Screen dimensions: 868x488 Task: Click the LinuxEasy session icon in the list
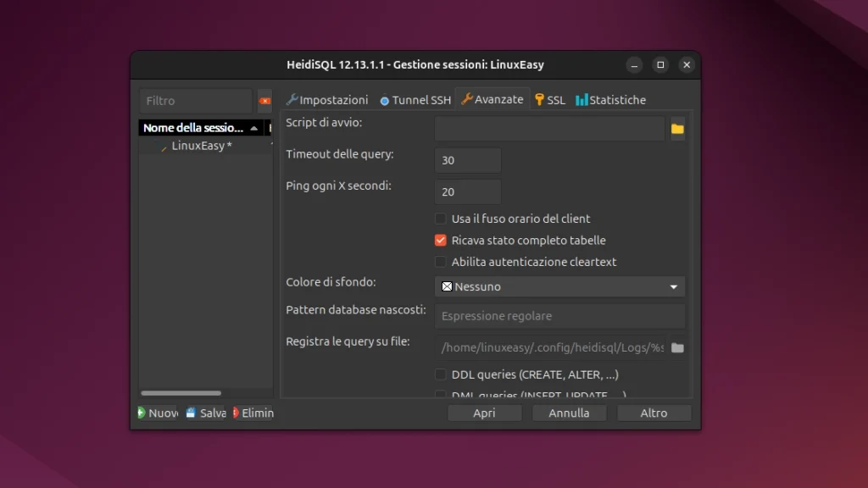click(164, 147)
